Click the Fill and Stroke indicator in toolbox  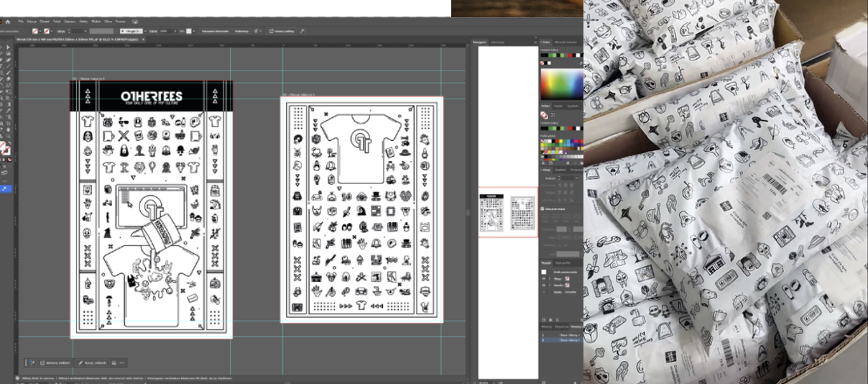point(6,149)
